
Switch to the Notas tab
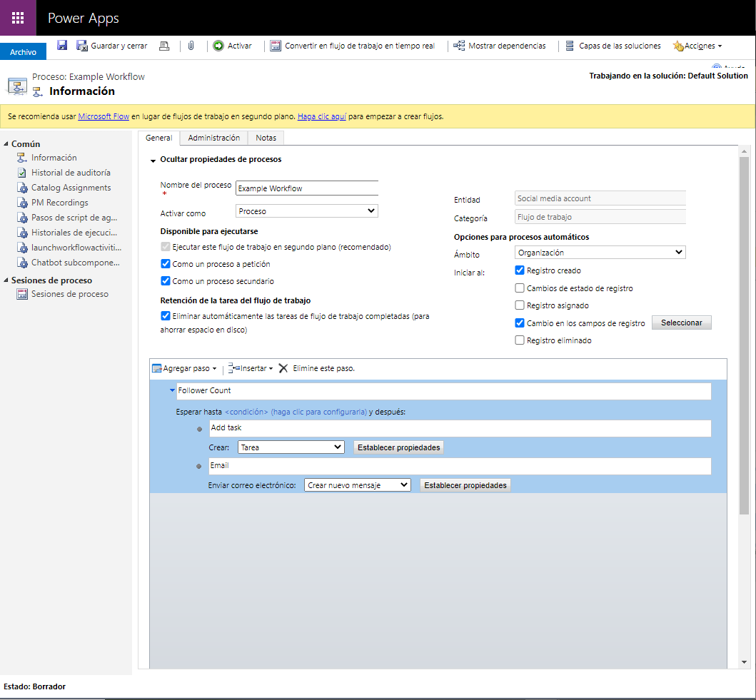coord(266,138)
